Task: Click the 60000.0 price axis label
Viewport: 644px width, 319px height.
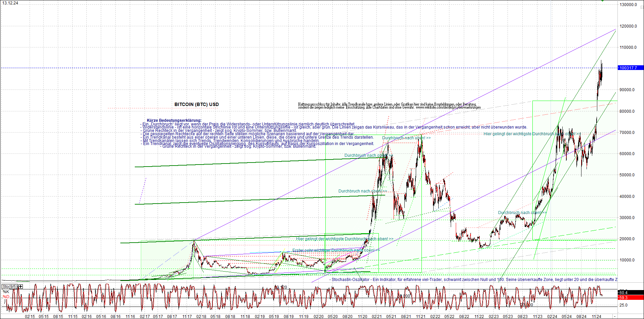Action: pos(627,154)
